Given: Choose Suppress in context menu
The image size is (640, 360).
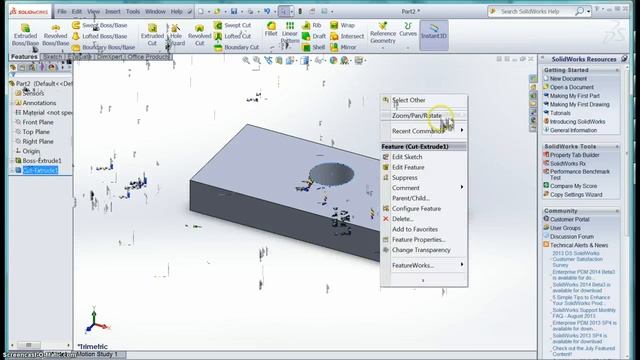Looking at the screenshot, I should (424, 178).
